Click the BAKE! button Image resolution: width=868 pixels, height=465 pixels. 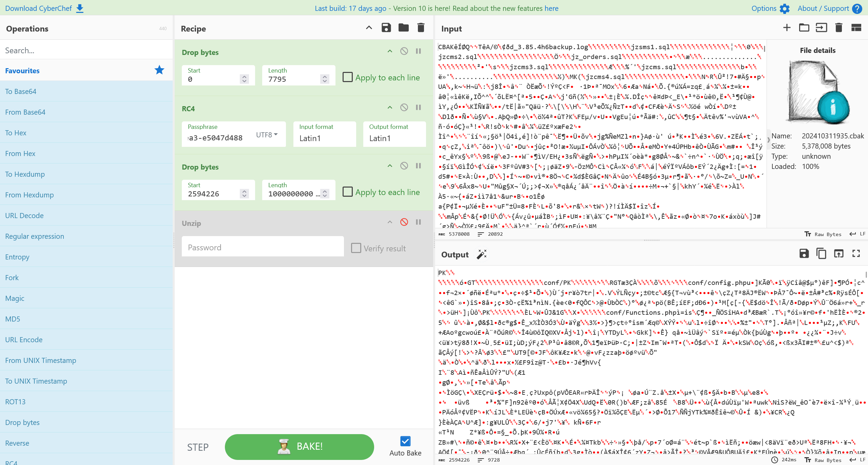coord(299,447)
